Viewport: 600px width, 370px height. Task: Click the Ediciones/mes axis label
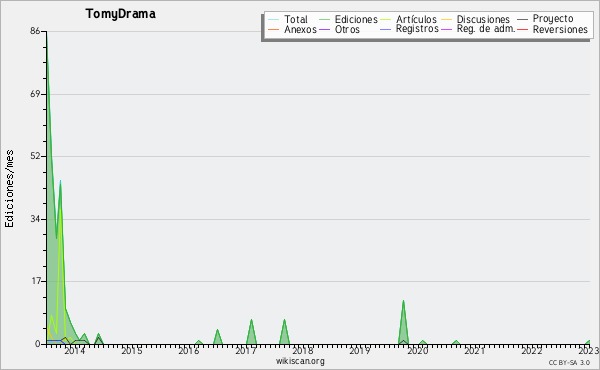click(x=9, y=189)
